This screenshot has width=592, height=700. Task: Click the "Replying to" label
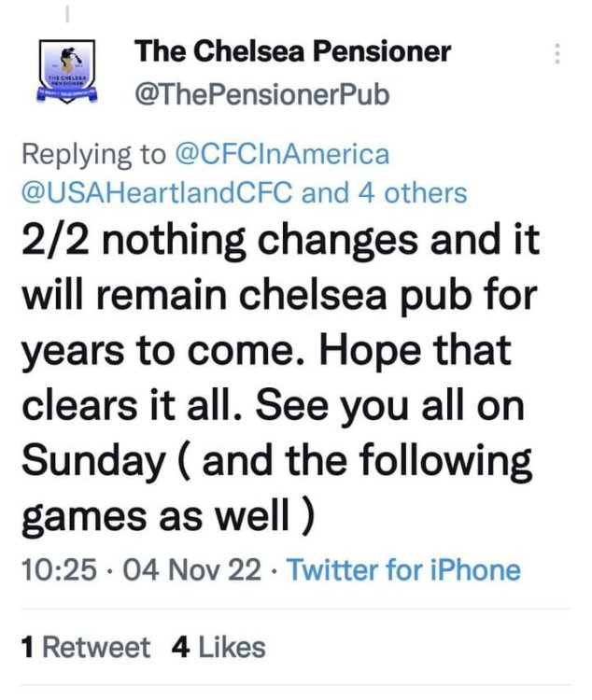coord(93,154)
